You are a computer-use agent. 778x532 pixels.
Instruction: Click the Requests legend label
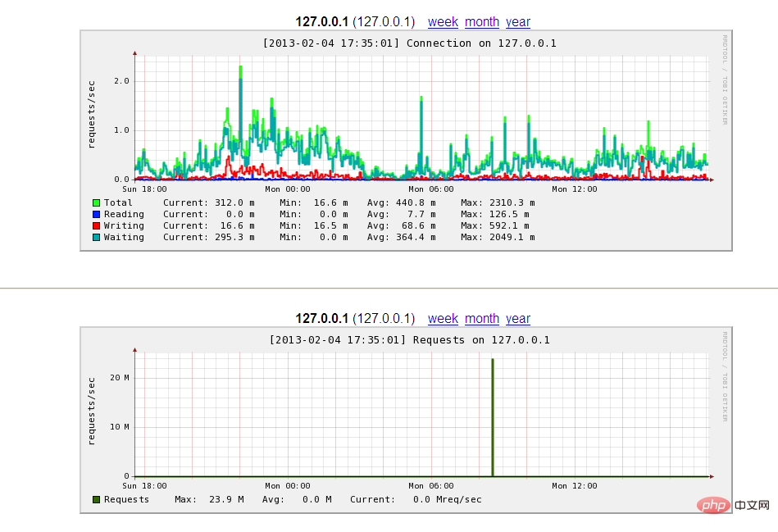click(x=126, y=500)
